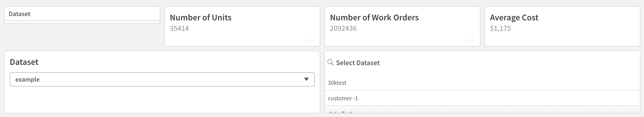The height and width of the screenshot is (117, 644).
Task: Select the 30ktest dataset from list
Action: [x=337, y=83]
